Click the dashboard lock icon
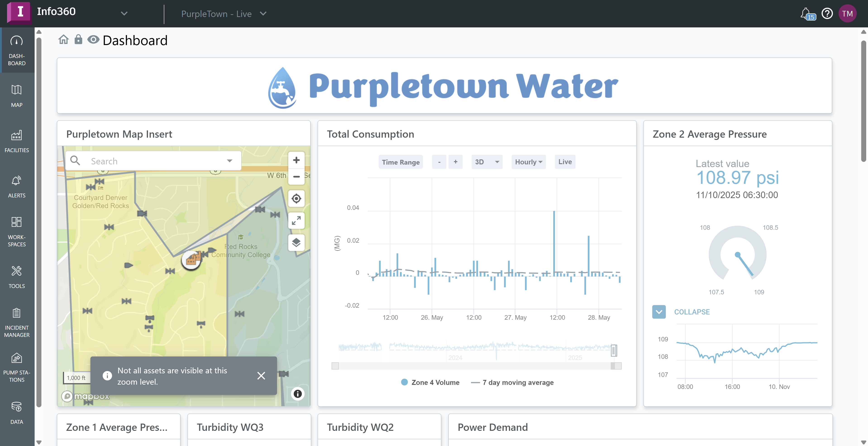This screenshot has height=446, width=868. click(78, 40)
